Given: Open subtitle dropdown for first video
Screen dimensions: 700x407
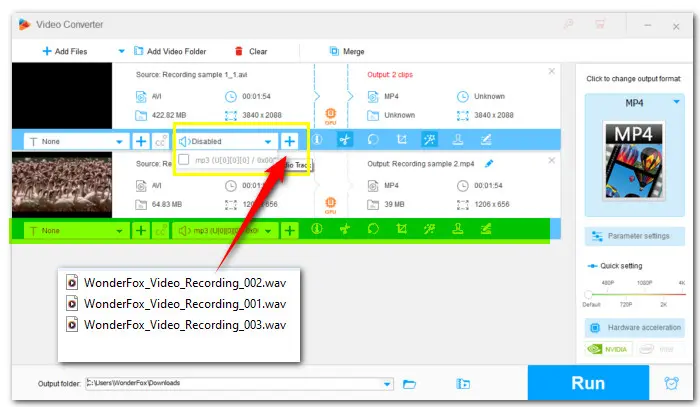Looking at the screenshot, I should click(119, 142).
